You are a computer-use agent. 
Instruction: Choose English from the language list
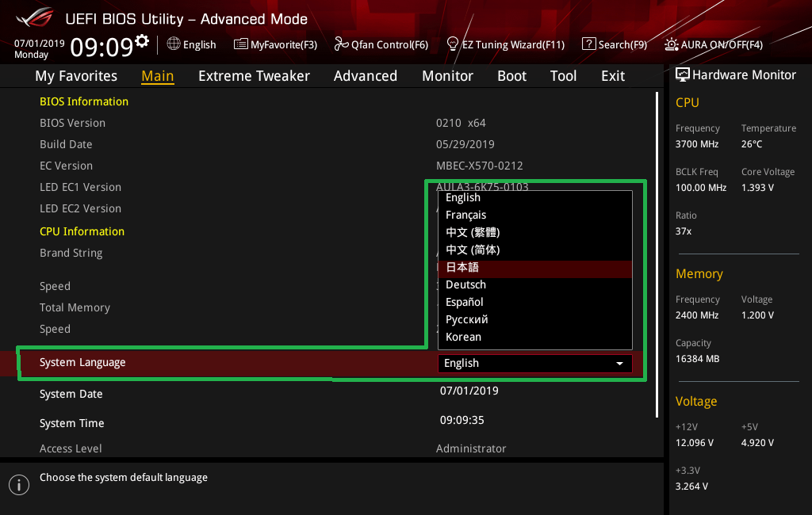(535, 198)
